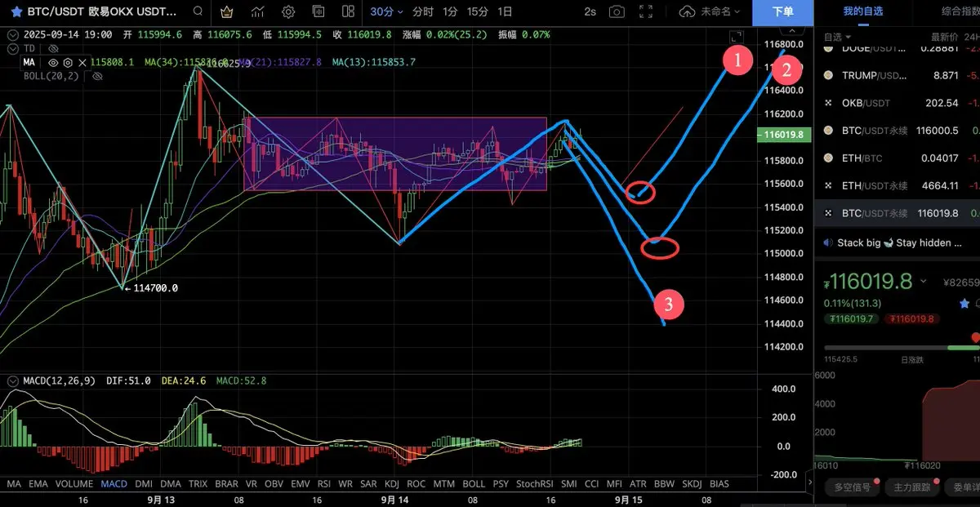980x507 pixels.
Task: Select the OKB/USDT watchlist row
Action: pos(897,103)
